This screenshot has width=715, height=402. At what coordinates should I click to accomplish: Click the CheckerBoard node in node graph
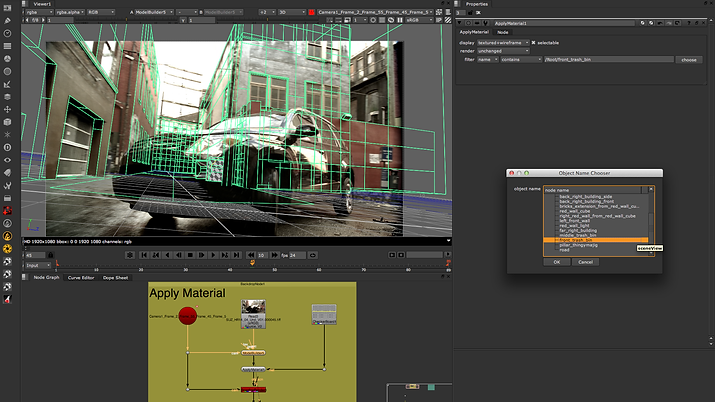click(323, 314)
